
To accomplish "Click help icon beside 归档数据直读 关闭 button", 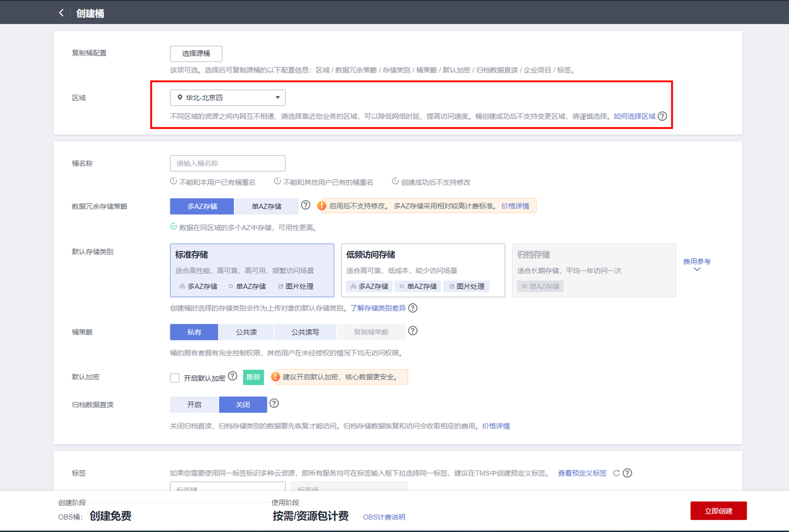I will (x=274, y=403).
